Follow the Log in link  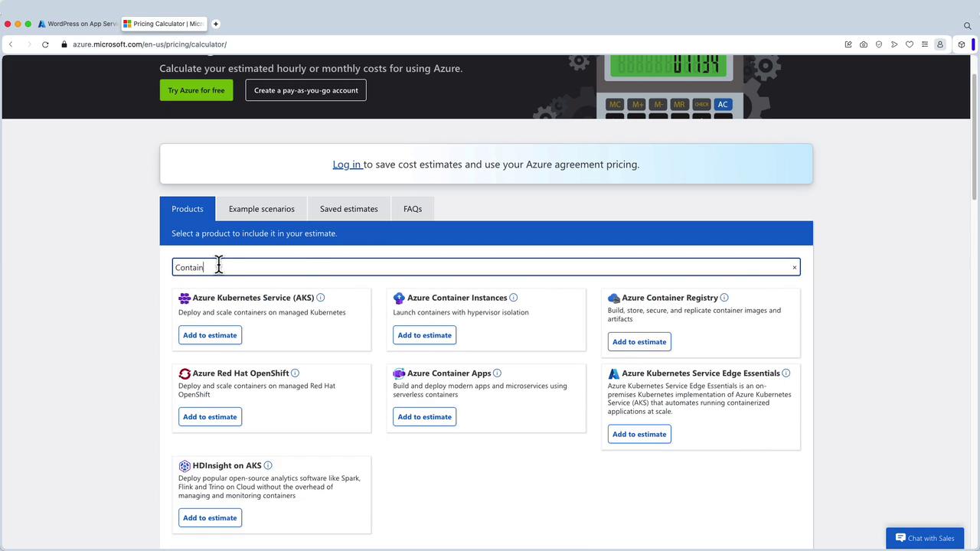pos(348,165)
